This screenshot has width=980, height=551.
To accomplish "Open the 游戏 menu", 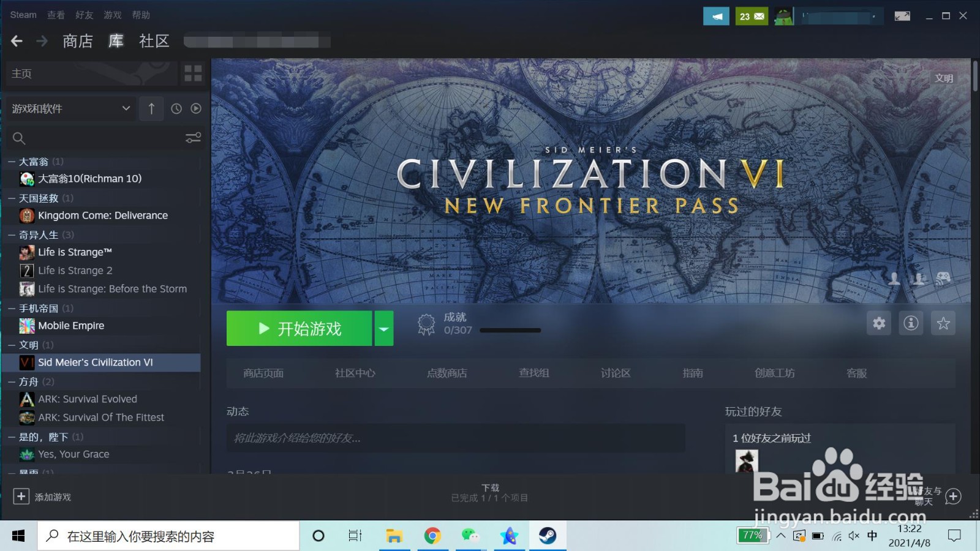I will click(x=113, y=15).
